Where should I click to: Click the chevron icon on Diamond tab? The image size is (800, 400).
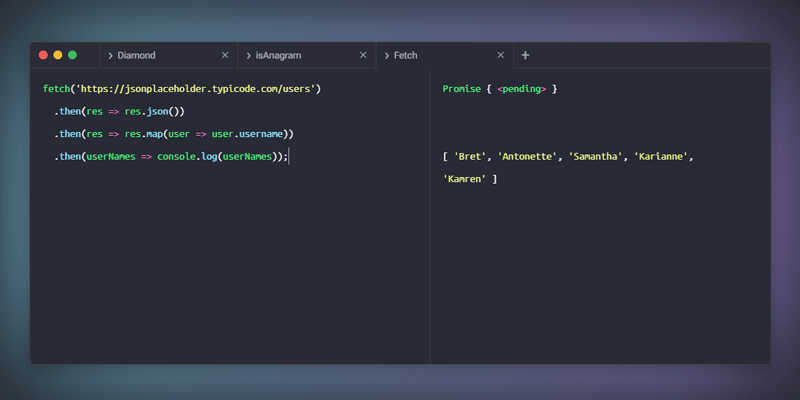pos(110,56)
